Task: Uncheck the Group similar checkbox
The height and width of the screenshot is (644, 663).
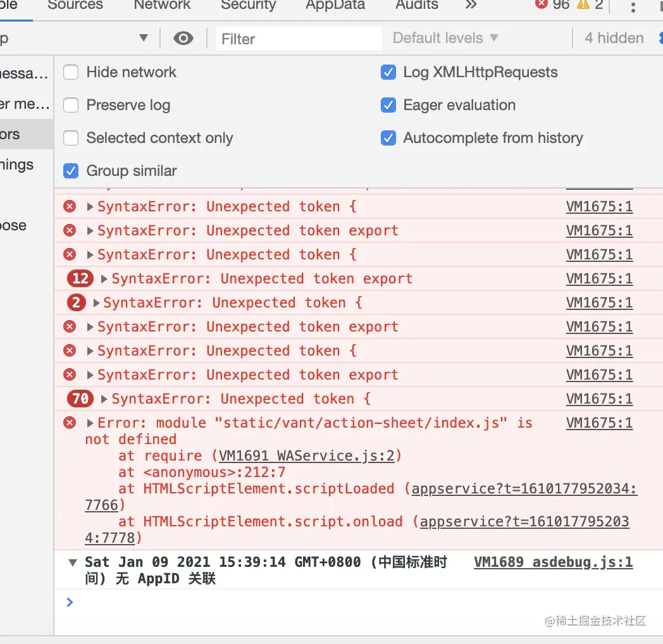Action: 71,171
